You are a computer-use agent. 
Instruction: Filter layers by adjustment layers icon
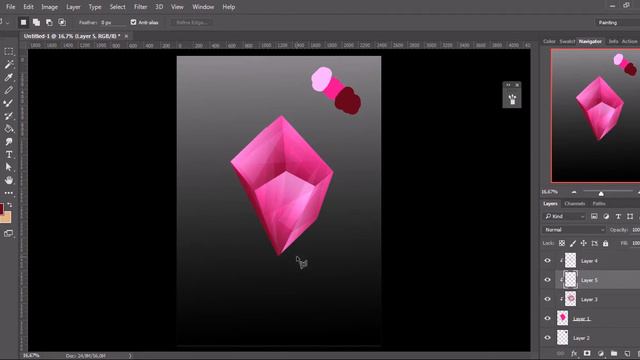click(x=606, y=216)
